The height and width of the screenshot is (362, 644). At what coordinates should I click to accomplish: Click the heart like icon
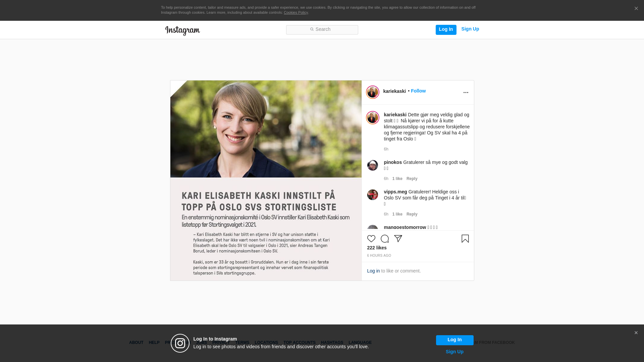point(371,239)
